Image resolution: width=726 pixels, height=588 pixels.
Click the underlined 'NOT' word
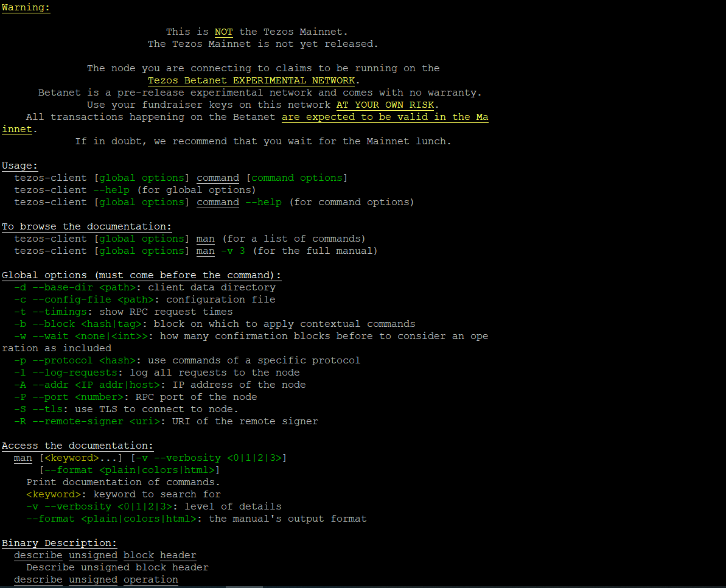point(223,32)
